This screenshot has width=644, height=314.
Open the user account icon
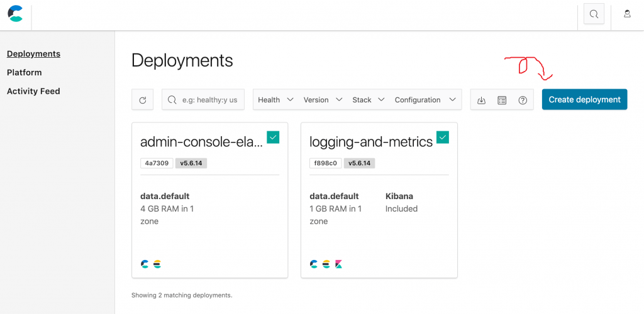[x=627, y=14]
